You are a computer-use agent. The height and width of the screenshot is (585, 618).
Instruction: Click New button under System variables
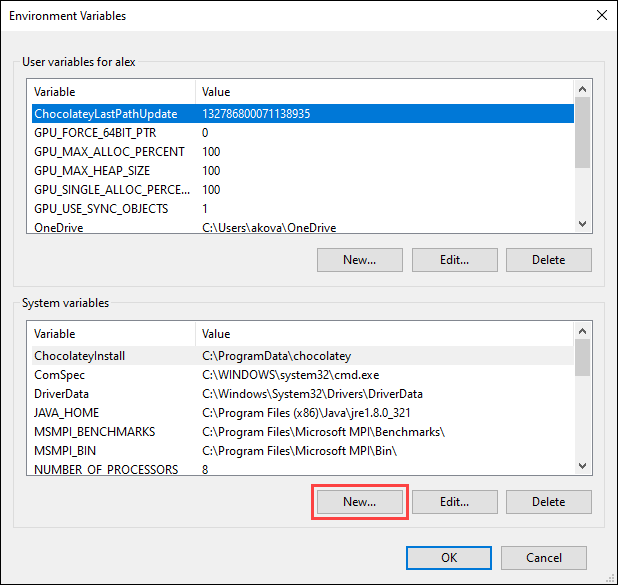[359, 502]
